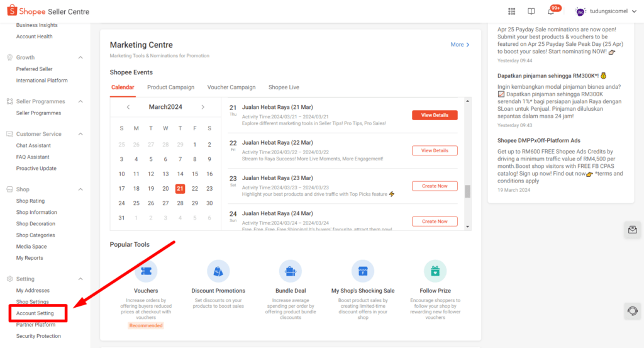644x348 pixels.
Task: Open Apr 25 Payday Sale announcement
Action: (560, 40)
